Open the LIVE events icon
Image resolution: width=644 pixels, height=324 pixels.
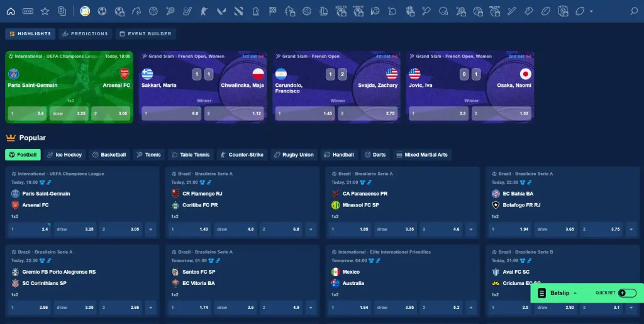click(28, 11)
